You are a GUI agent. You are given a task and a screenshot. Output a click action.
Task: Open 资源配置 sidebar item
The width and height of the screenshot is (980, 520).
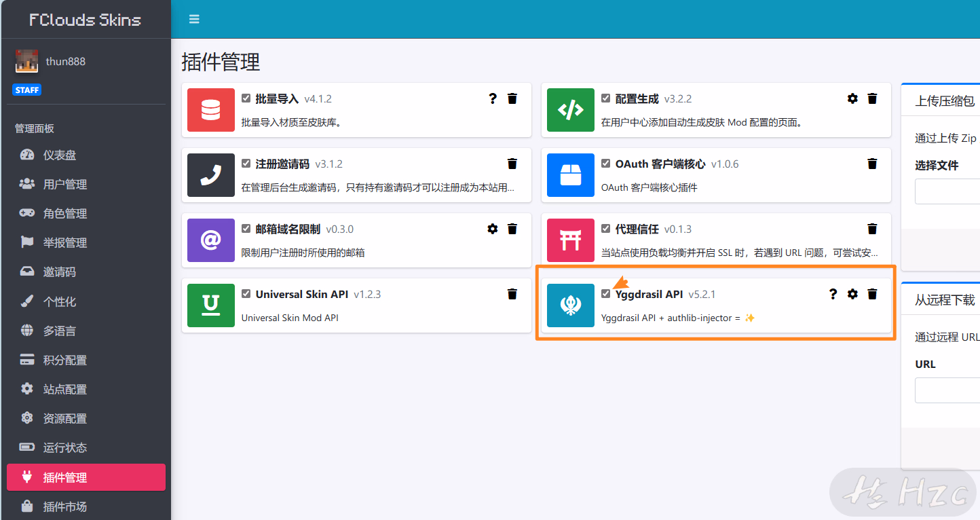pyautogui.click(x=86, y=418)
